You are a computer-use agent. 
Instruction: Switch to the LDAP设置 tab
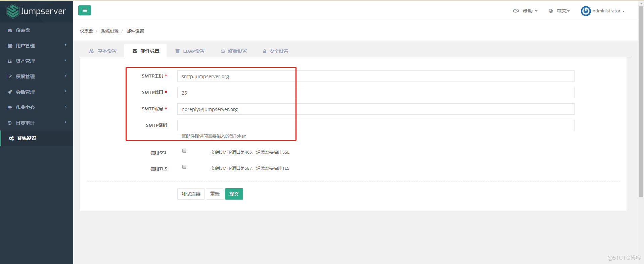[190, 51]
